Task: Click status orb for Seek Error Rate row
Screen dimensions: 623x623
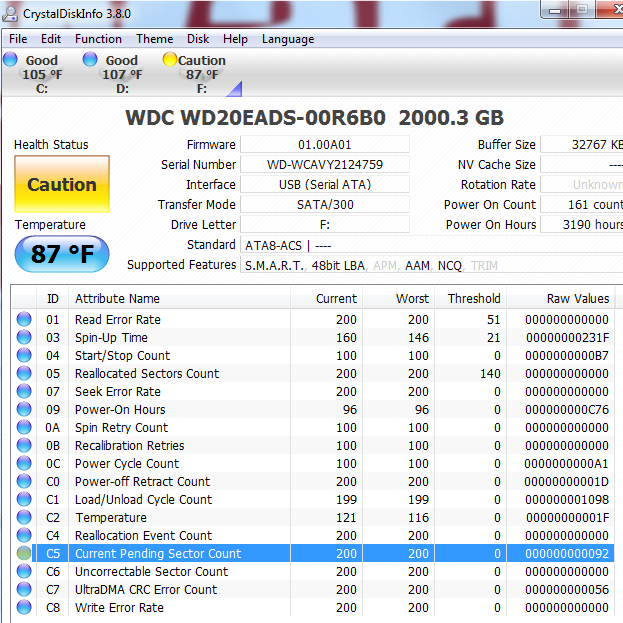Action: pos(24,391)
